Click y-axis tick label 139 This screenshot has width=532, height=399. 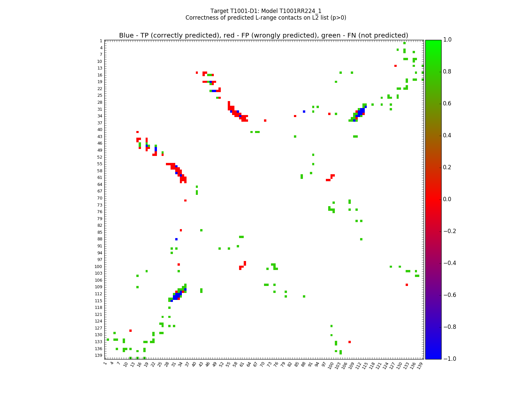pos(98,355)
